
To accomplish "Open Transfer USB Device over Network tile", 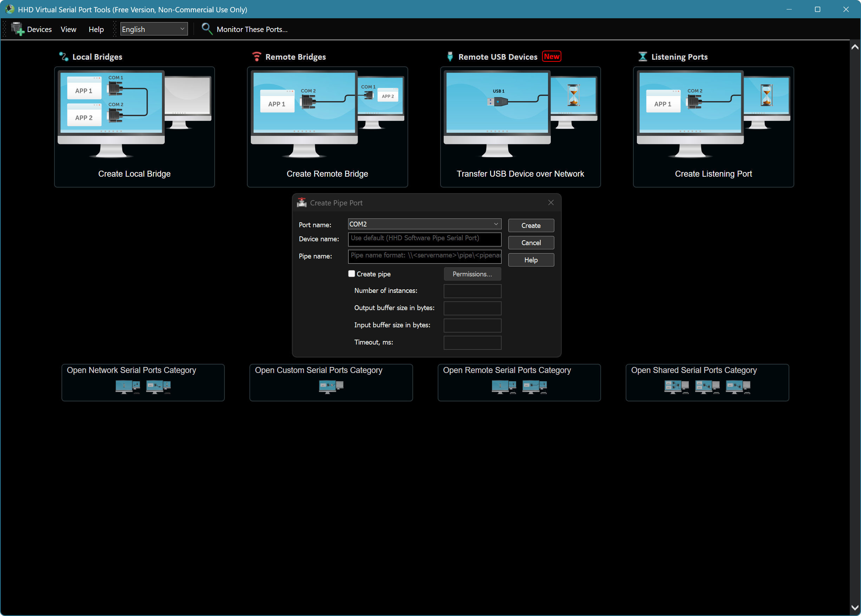I will pyautogui.click(x=520, y=127).
